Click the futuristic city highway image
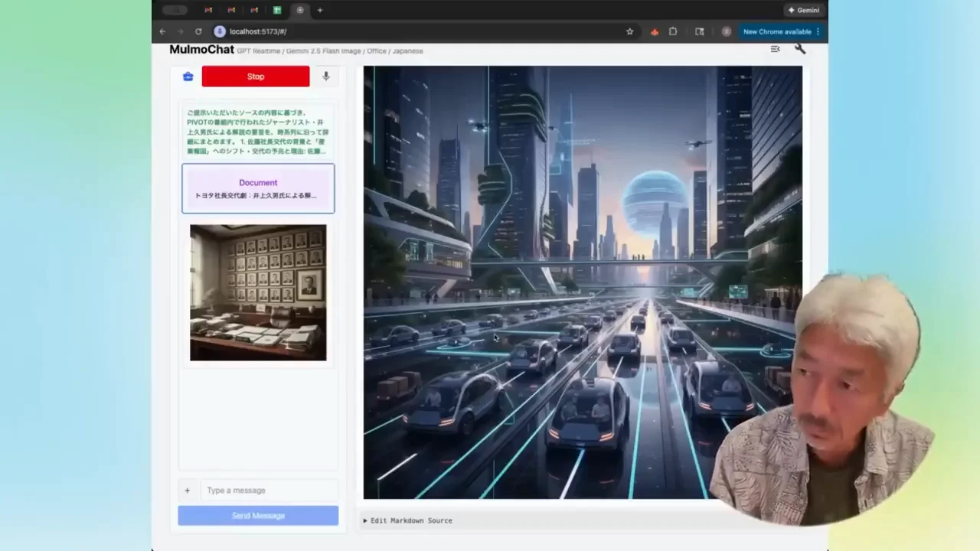 [583, 282]
